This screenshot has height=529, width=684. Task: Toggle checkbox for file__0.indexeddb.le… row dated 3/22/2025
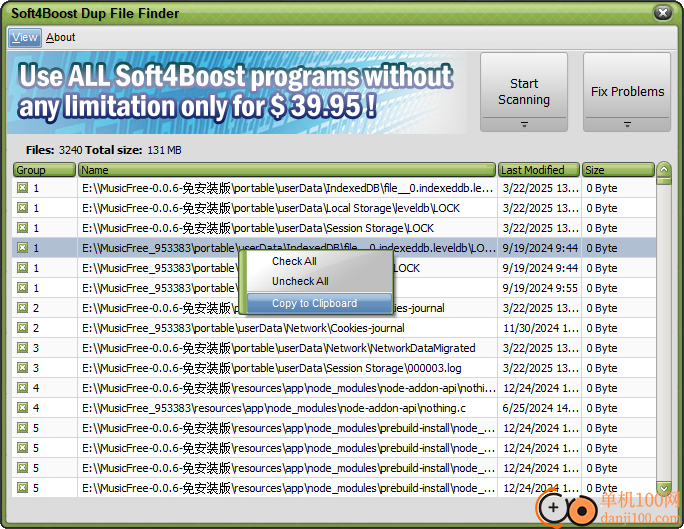pos(22,188)
